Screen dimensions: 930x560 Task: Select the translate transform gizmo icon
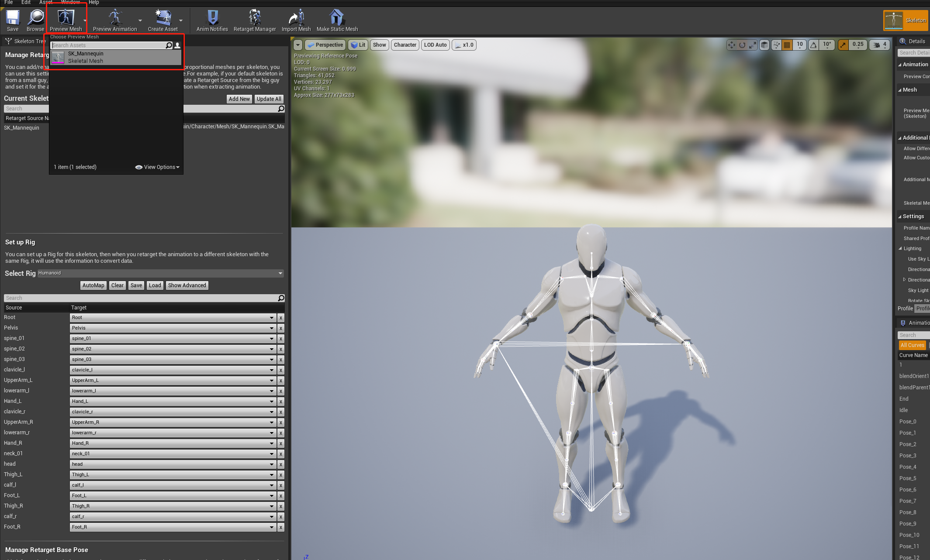click(731, 45)
